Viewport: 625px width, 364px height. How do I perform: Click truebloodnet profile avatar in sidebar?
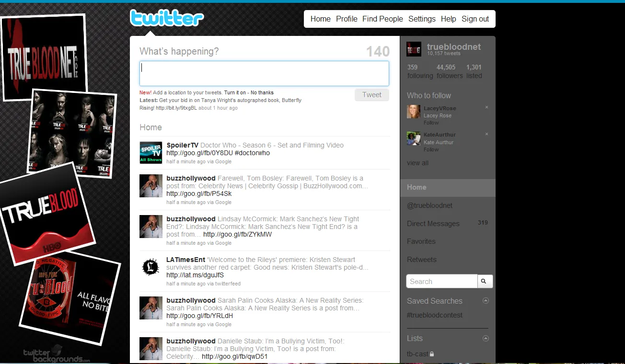(x=414, y=49)
